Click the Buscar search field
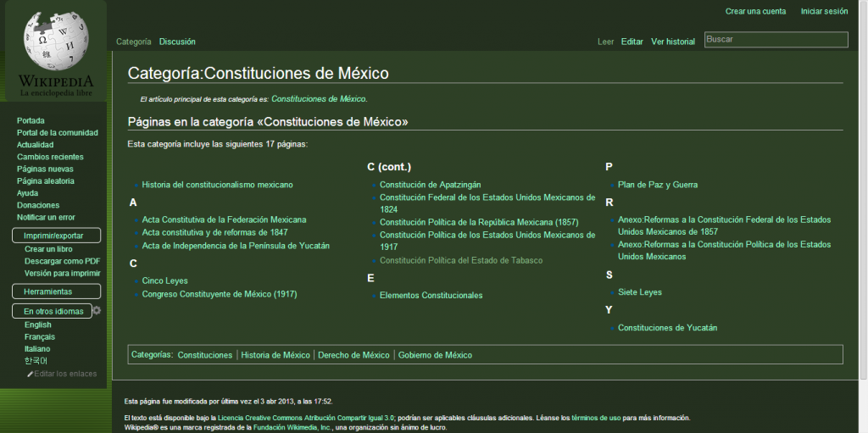This screenshot has width=868, height=433. point(776,39)
